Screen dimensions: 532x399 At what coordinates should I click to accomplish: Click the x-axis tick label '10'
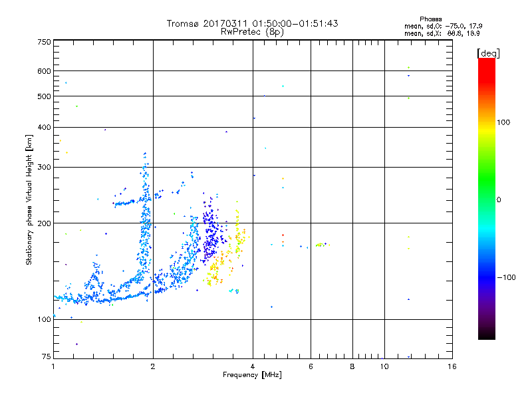click(384, 366)
